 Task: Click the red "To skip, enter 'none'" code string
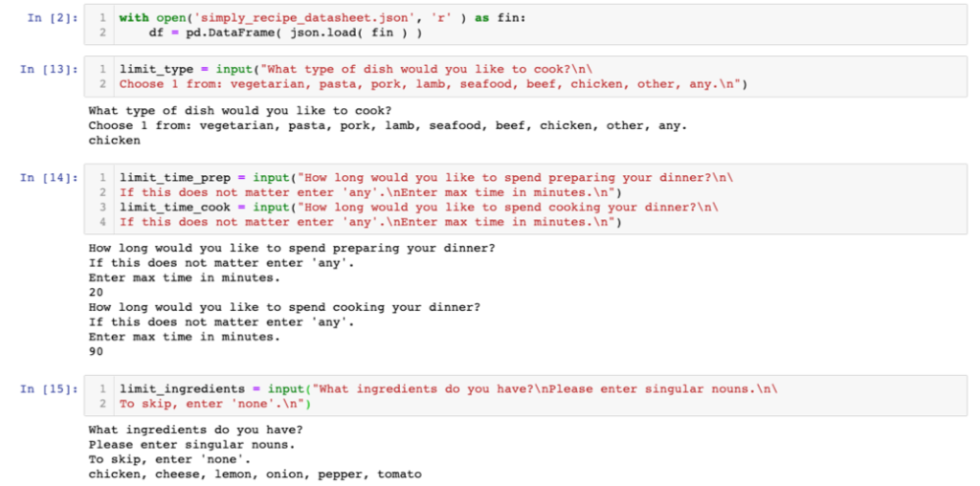(216, 404)
